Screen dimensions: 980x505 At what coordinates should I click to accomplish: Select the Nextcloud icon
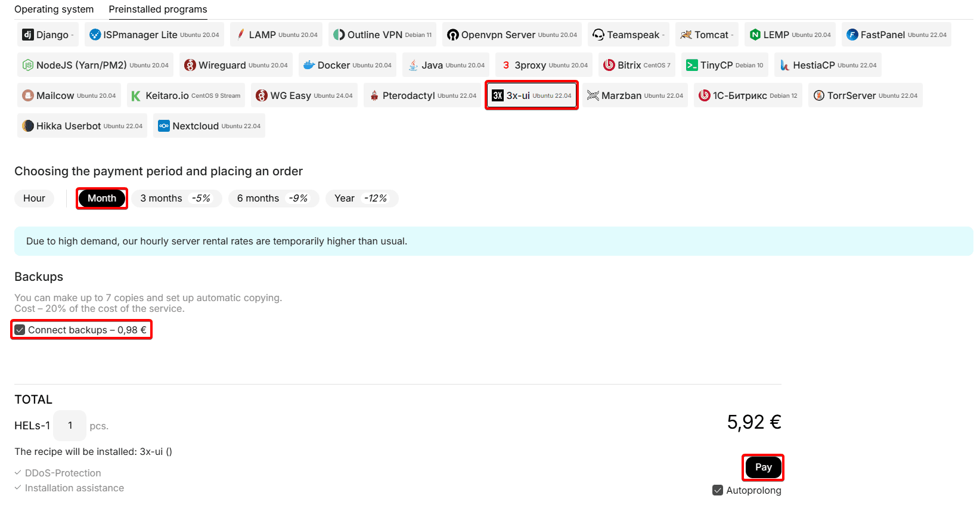point(164,126)
